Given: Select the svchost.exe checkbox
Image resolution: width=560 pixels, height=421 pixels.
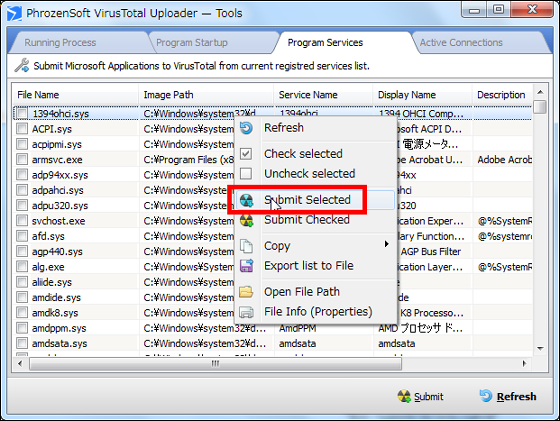Looking at the screenshot, I should pyautogui.click(x=22, y=221).
